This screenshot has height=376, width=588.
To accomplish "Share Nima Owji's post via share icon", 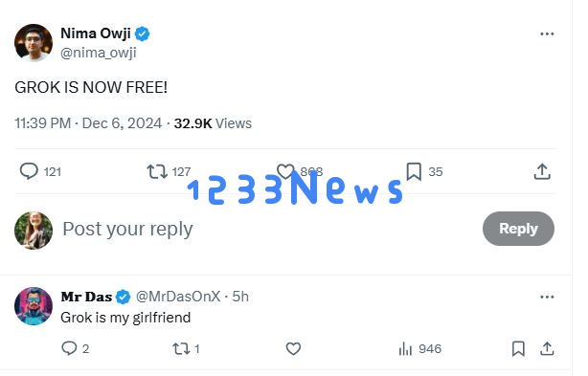I will [x=542, y=171].
